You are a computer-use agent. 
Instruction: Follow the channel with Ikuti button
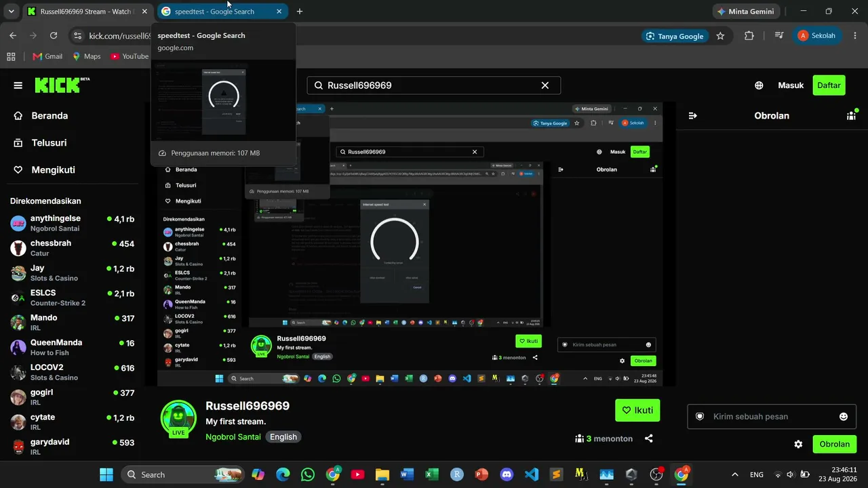coord(637,410)
